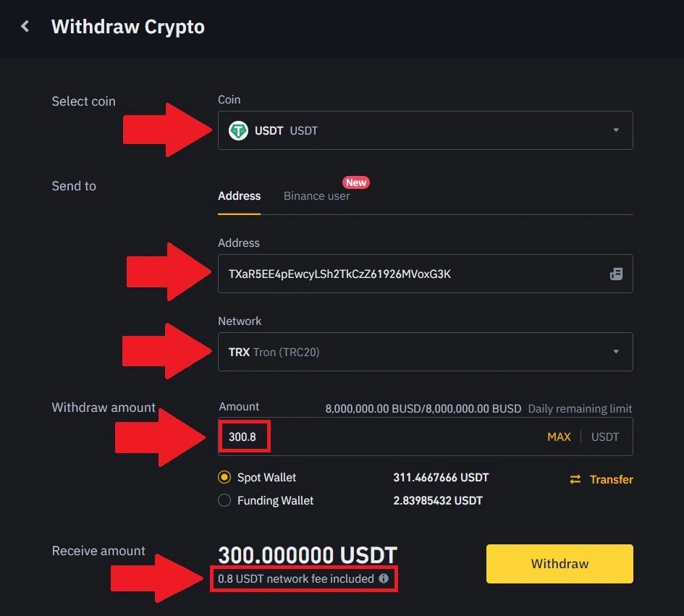Select the Spot Wallet radio button
This screenshot has height=616, width=684.
click(x=224, y=477)
